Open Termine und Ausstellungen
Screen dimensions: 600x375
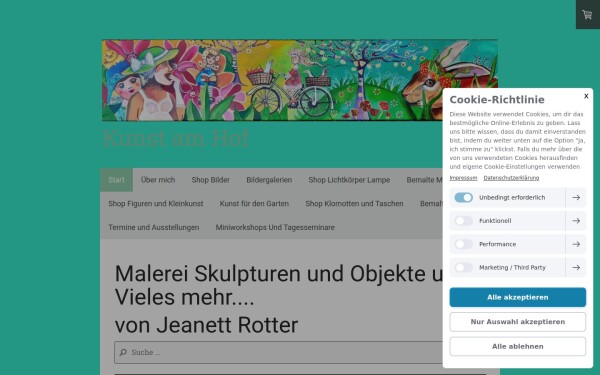tap(153, 227)
